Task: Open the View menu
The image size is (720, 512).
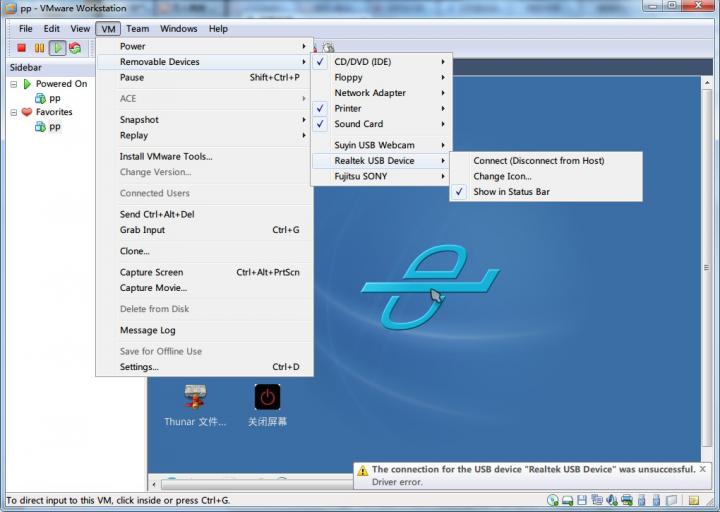Action: tap(80, 29)
